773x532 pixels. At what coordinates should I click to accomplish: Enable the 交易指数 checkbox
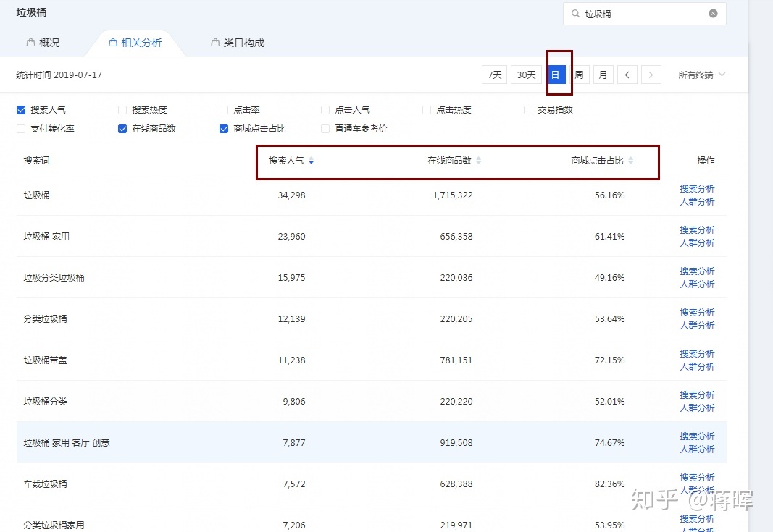[527, 109]
